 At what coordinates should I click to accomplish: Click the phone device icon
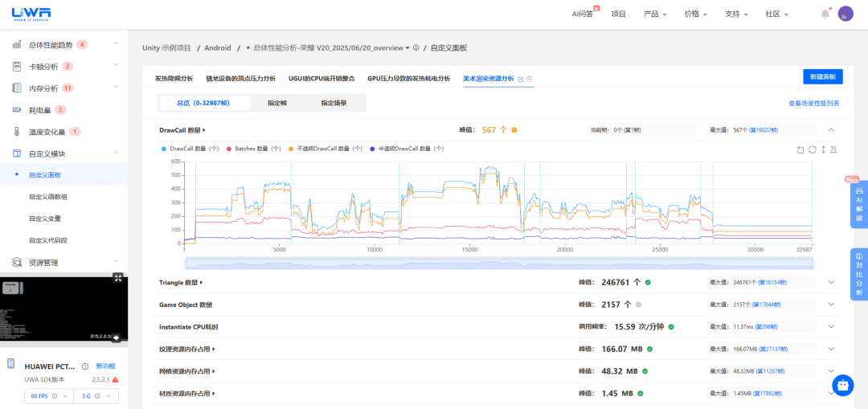coord(10,364)
